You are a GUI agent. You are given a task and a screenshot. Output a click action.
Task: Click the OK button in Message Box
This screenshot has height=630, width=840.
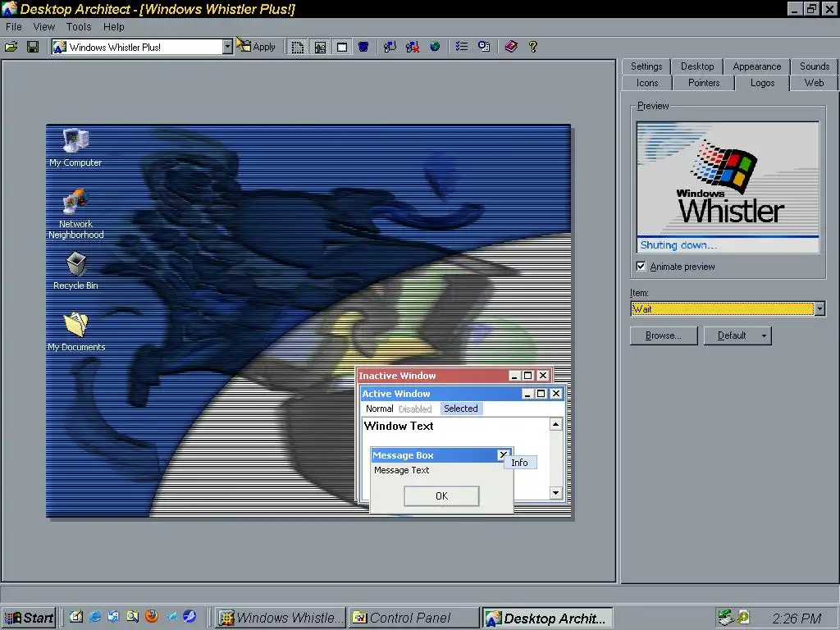point(441,496)
